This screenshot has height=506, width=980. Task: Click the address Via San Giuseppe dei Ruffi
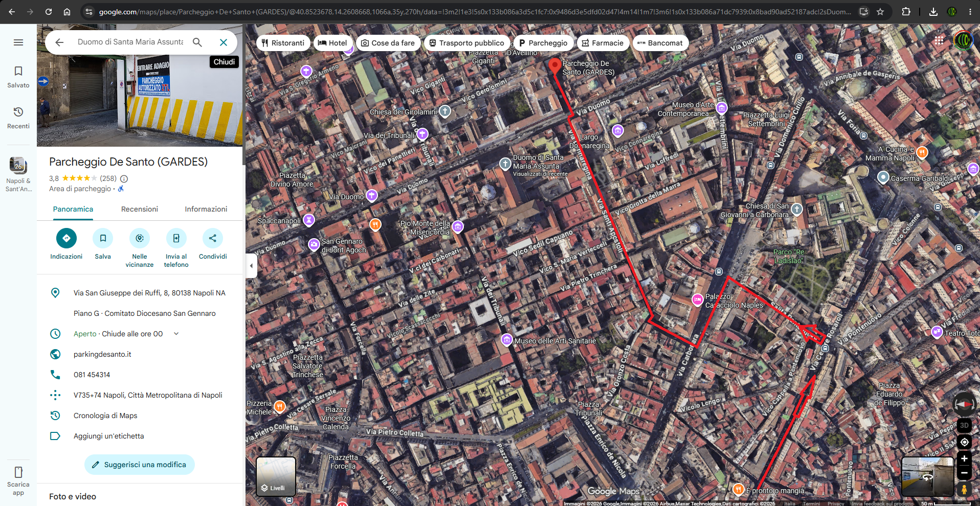tap(149, 293)
